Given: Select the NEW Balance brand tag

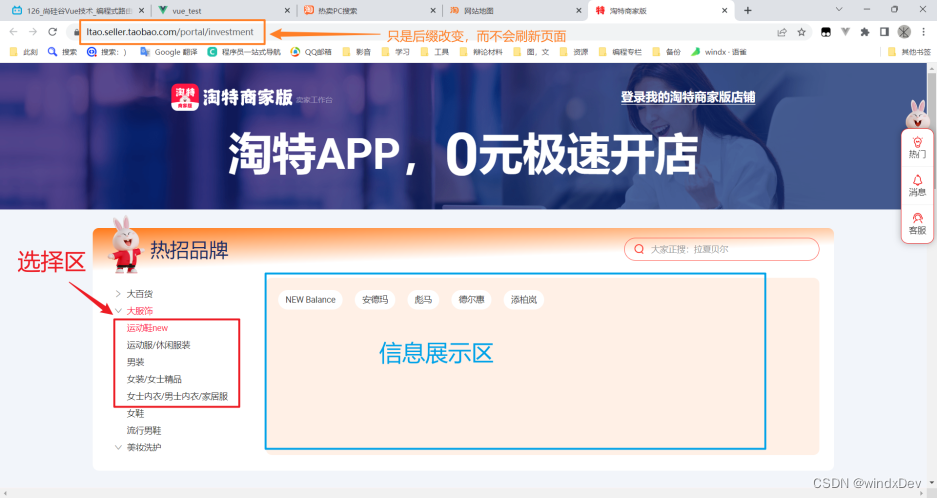Looking at the screenshot, I should [310, 300].
